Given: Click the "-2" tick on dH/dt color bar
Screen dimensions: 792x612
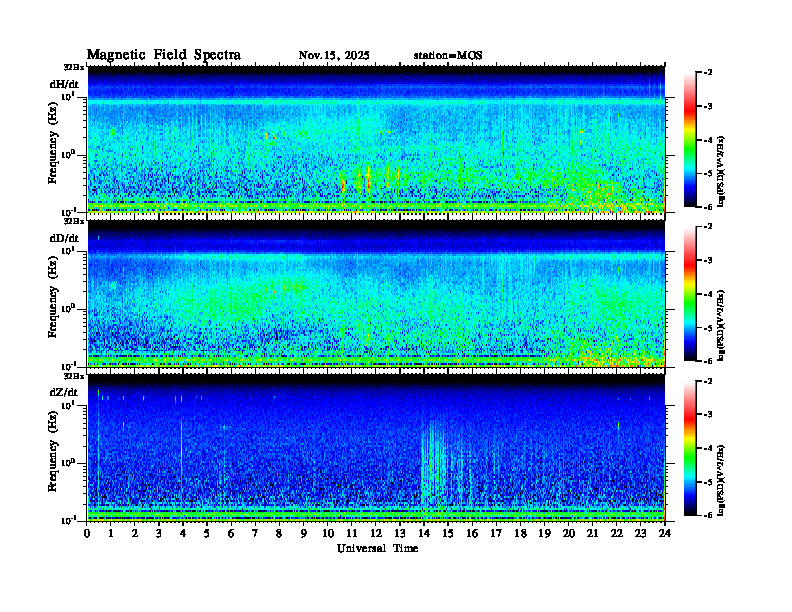Looking at the screenshot, I should click(x=708, y=73).
